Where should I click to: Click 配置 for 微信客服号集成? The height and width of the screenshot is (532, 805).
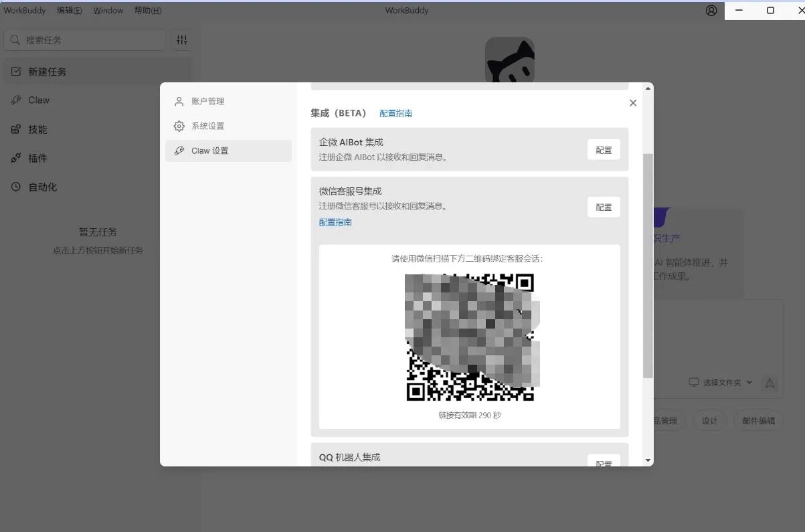[603, 207]
